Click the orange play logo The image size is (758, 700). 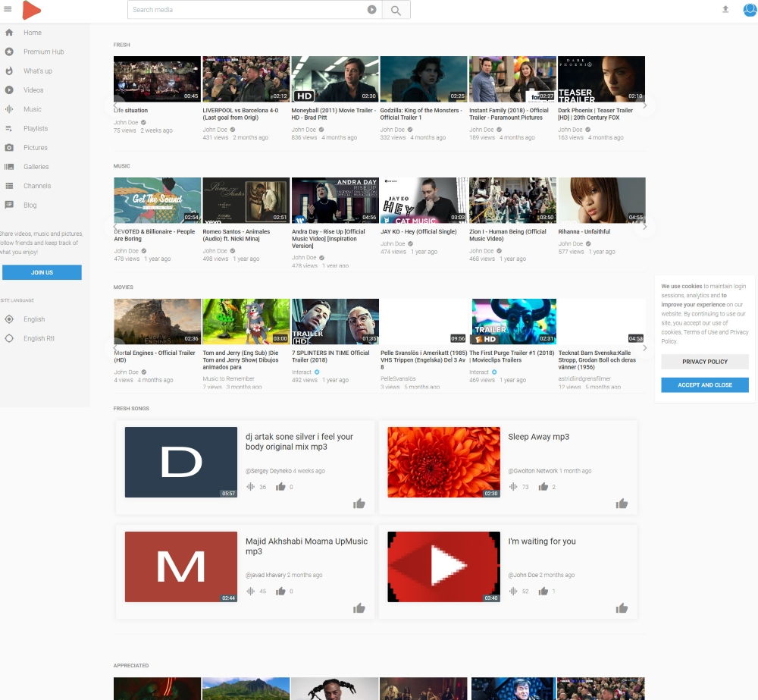(x=31, y=10)
